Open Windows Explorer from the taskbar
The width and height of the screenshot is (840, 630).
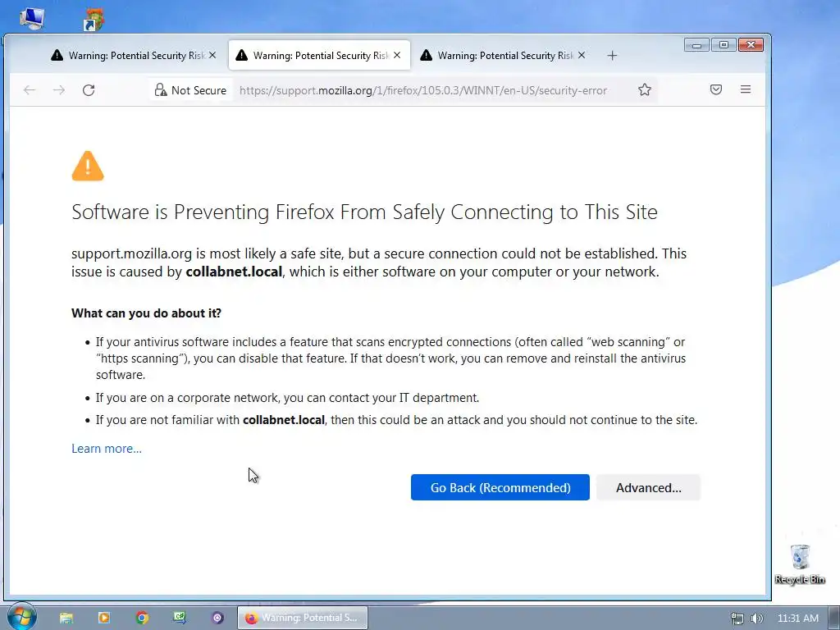click(x=66, y=618)
